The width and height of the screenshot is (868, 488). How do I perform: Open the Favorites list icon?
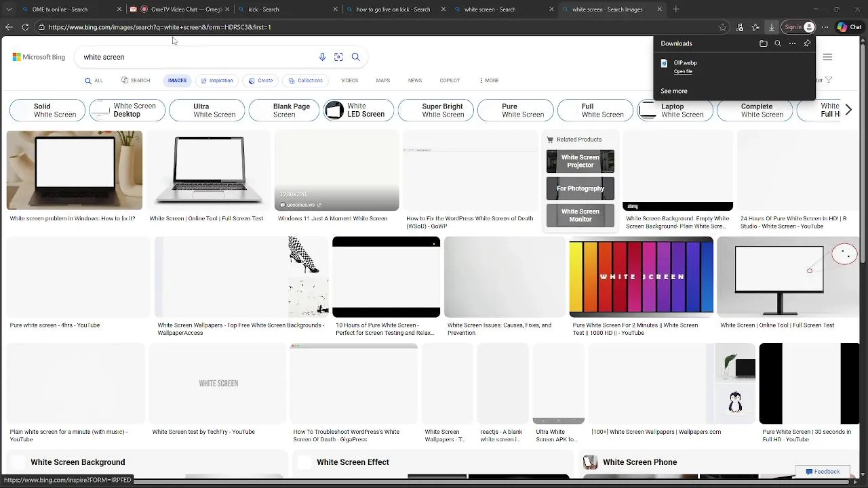click(755, 27)
